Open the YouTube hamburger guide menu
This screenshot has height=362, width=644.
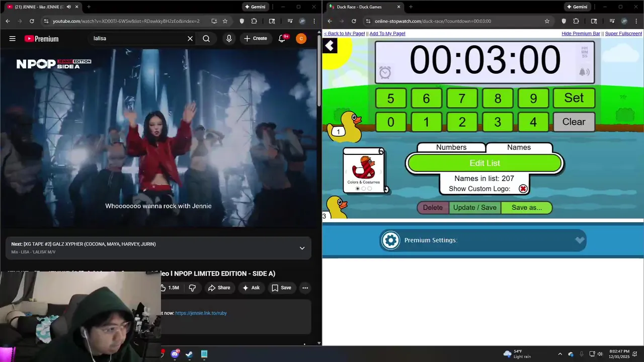[x=12, y=39]
